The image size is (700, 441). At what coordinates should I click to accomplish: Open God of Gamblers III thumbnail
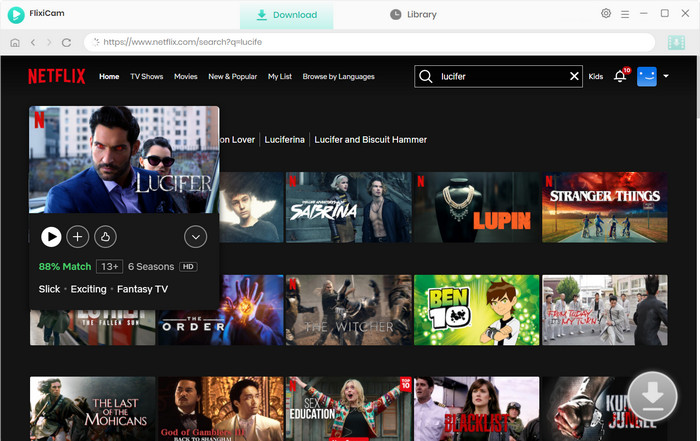tap(221, 409)
